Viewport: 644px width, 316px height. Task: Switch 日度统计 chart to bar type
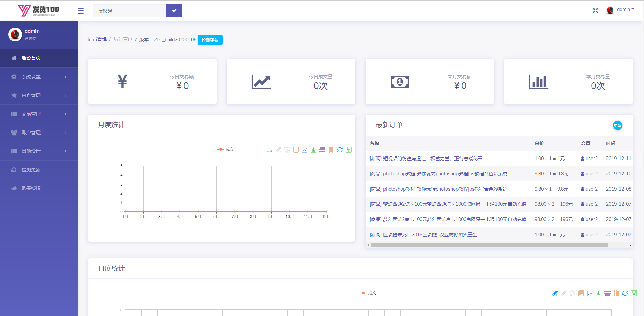click(599, 293)
